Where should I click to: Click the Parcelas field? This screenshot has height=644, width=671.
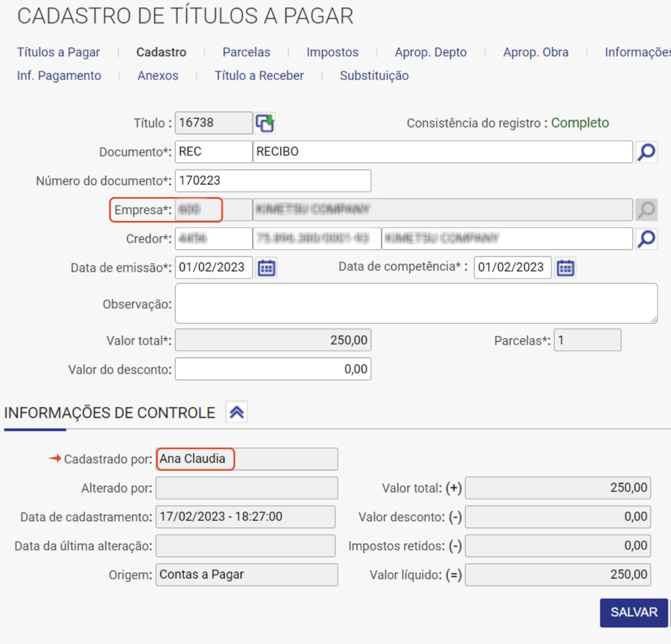click(587, 340)
